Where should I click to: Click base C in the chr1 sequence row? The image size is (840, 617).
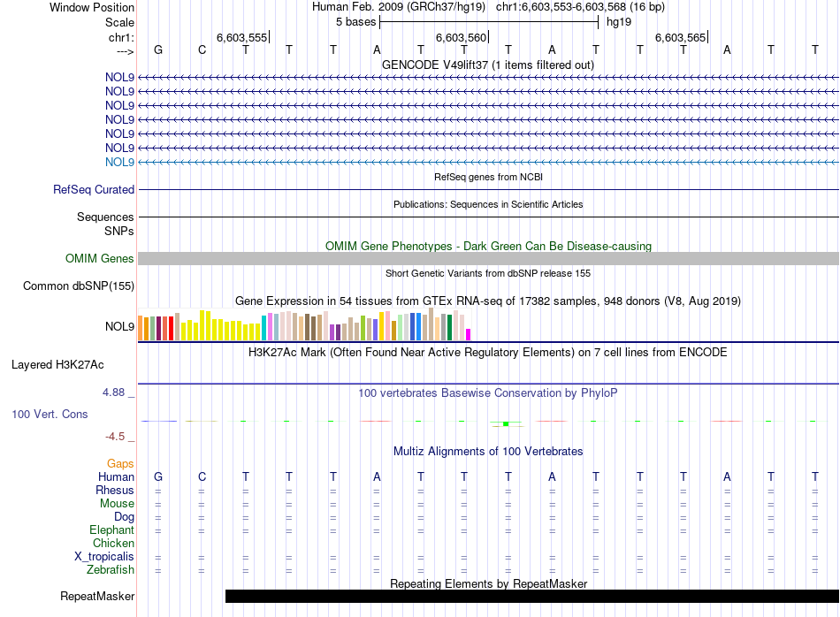point(202,50)
